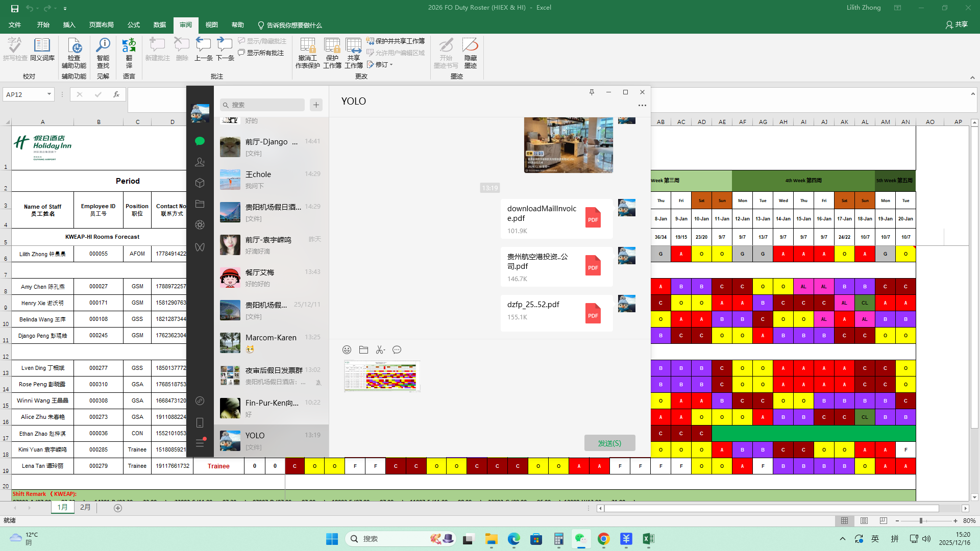Switch to the 2月 sheet tab
Screen dimensions: 980x551
pyautogui.click(x=85, y=508)
